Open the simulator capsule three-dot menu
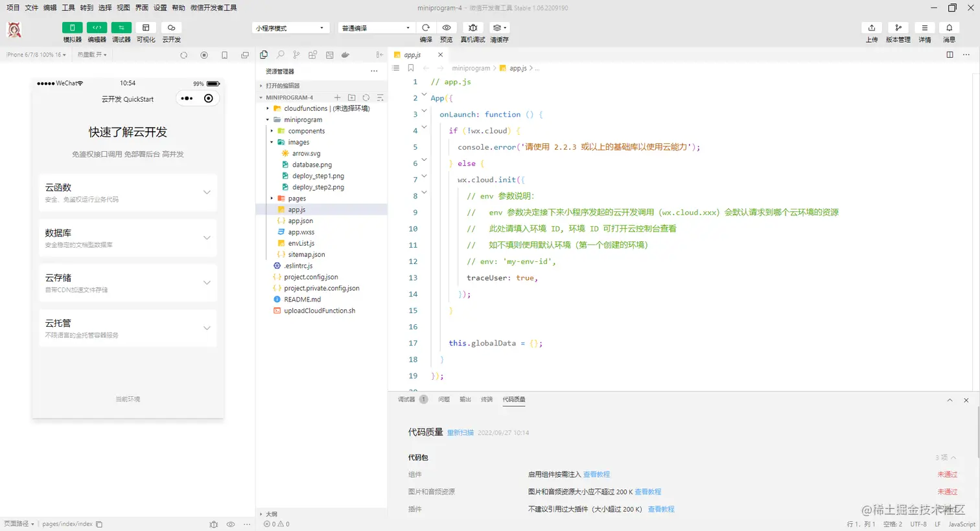This screenshot has height=531, width=980. pos(187,99)
